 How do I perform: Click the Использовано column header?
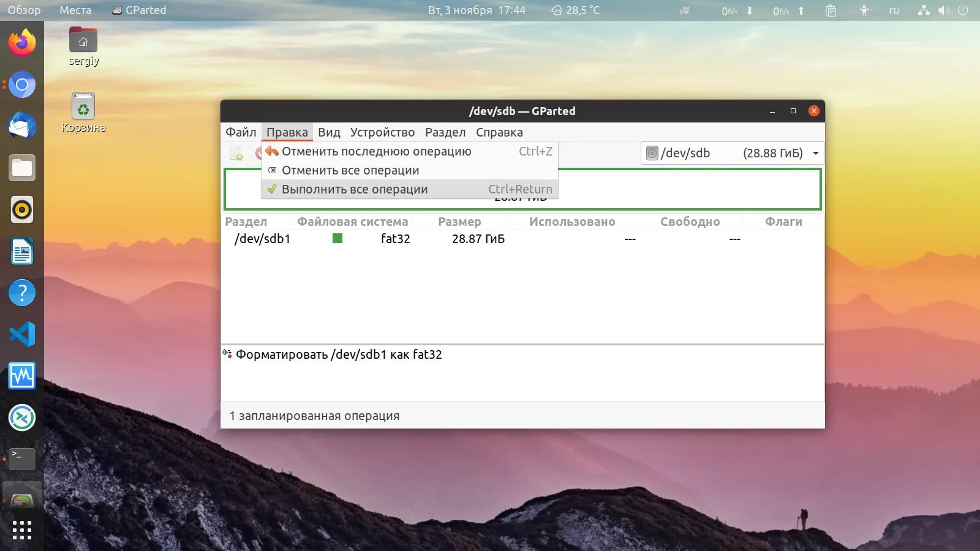tap(572, 222)
